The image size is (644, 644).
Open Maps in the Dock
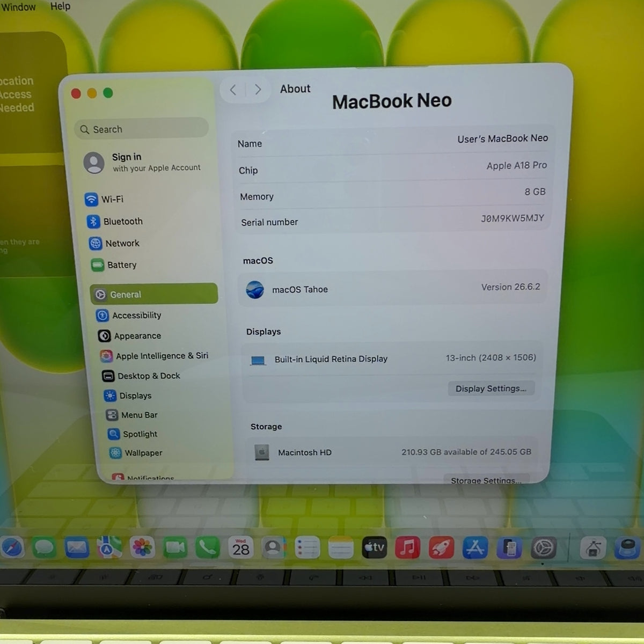pos(109,547)
